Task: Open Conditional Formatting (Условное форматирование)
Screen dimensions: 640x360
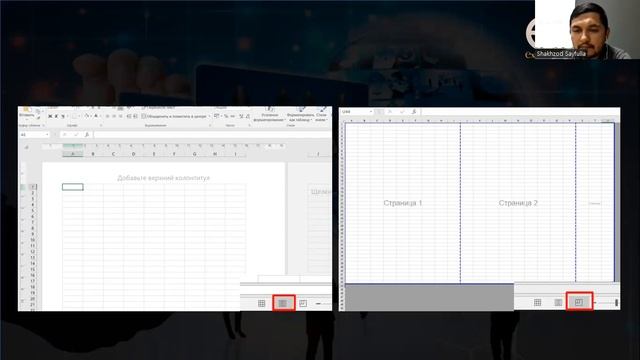Action: click(269, 114)
